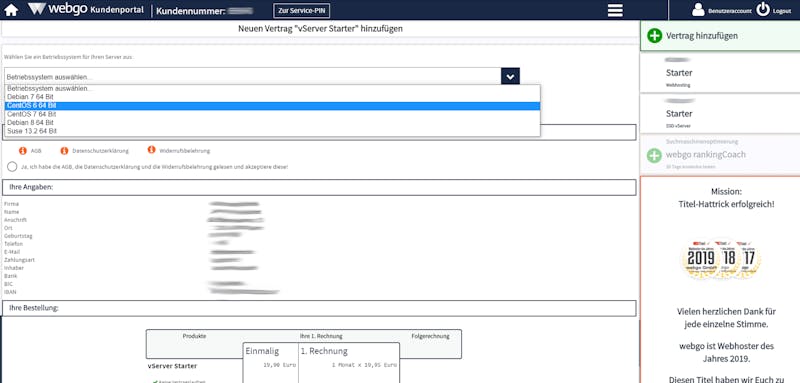Select Debian 8 64 Bit option
The image size is (800, 383).
[272, 123]
